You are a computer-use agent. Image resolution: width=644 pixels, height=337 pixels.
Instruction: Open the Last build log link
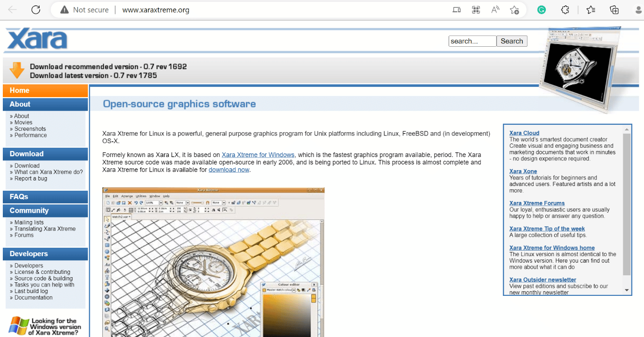[31, 291]
